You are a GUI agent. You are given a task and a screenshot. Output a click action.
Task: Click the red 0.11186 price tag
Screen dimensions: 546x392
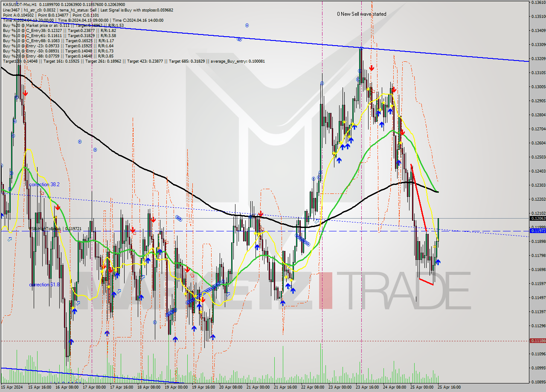click(x=537, y=340)
